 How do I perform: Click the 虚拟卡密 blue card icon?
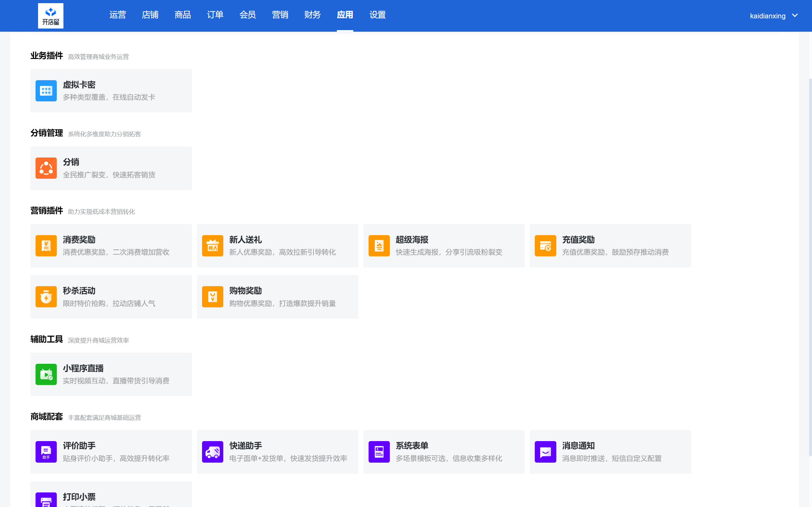coord(46,91)
